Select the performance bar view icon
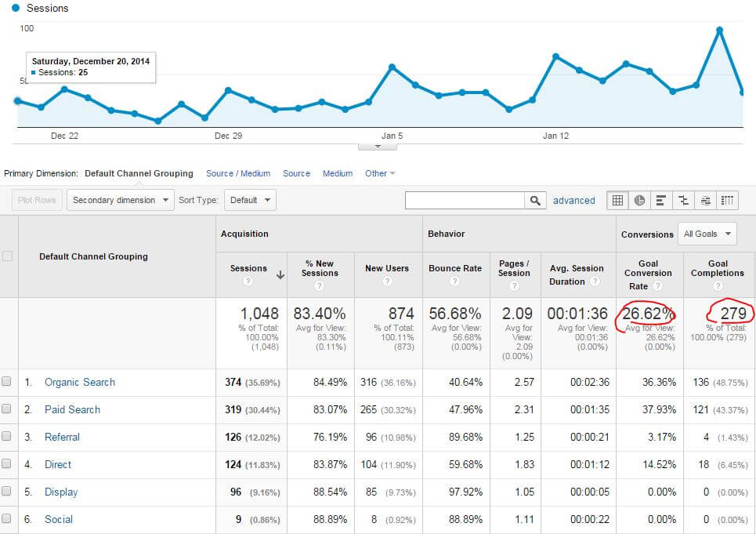Viewport: 756px width, 534px height. pos(662,200)
